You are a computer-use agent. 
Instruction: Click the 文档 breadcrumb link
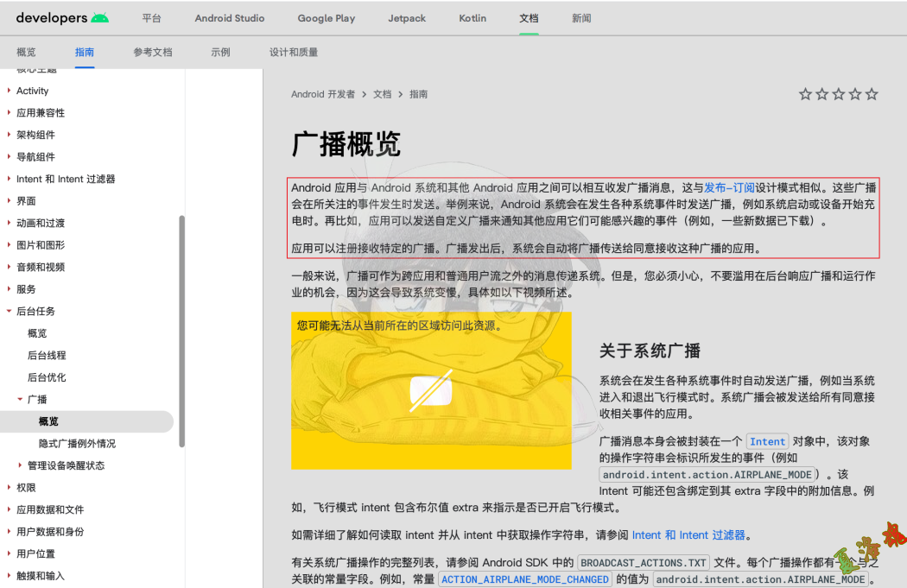tap(382, 94)
